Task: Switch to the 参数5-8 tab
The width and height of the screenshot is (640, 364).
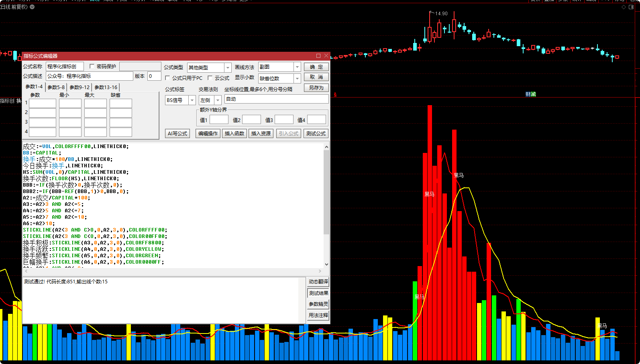Action: (x=56, y=87)
